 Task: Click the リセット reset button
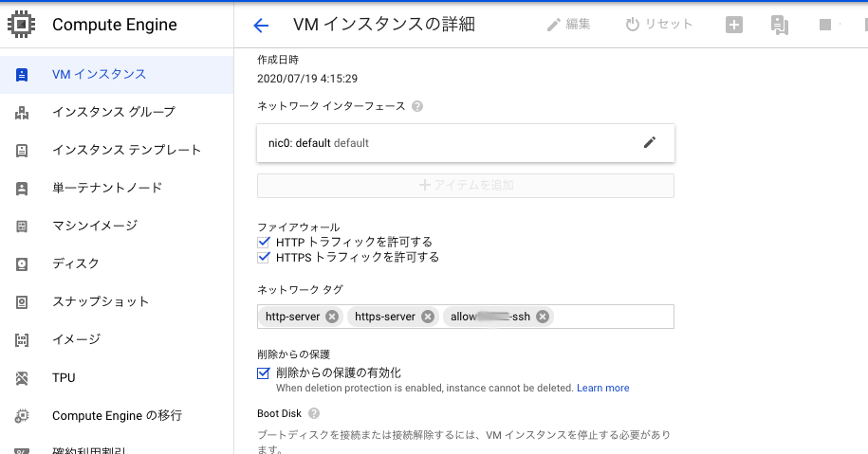coord(659,25)
